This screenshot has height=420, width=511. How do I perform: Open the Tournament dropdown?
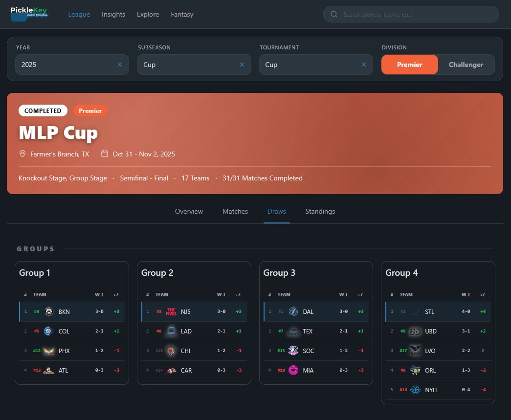pyautogui.click(x=316, y=65)
